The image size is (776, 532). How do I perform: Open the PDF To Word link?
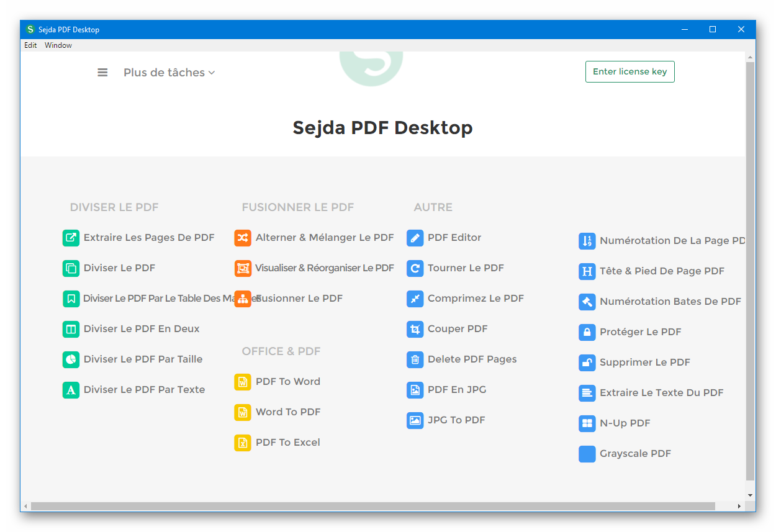click(288, 382)
